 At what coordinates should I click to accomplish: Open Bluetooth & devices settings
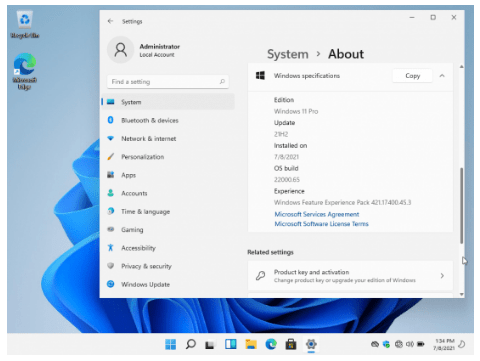[168, 120]
